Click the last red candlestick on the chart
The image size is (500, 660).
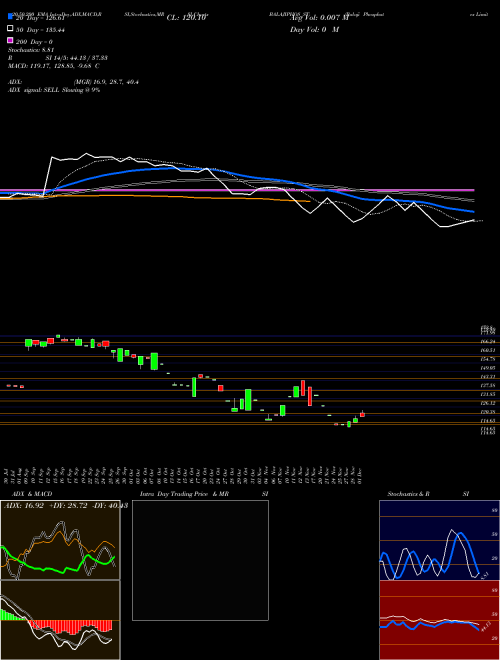click(x=362, y=415)
